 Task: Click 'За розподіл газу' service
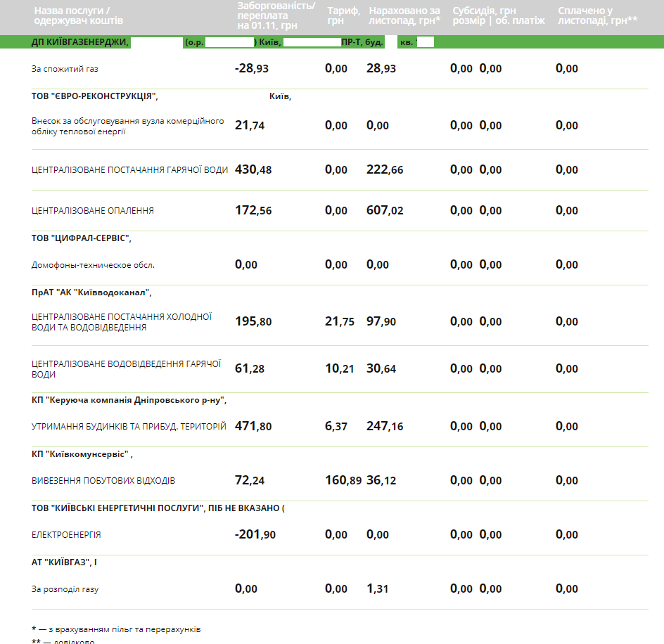pyautogui.click(x=65, y=589)
